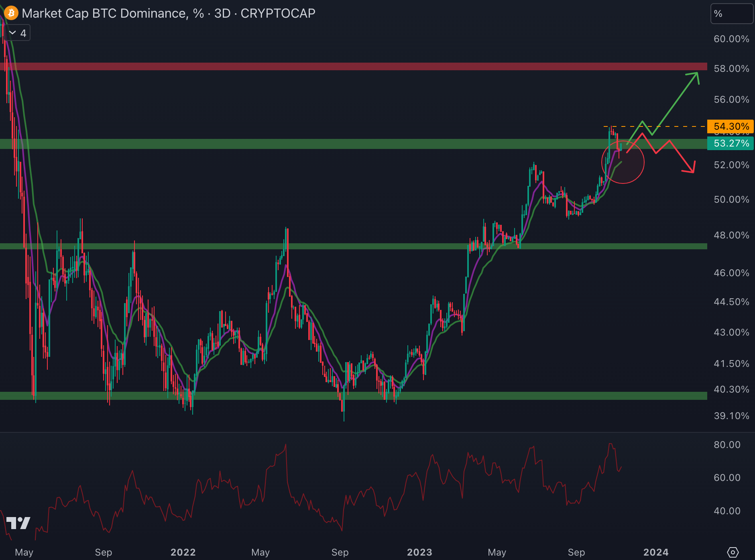Click the 2022 label on time axis
Viewport: 755px width, 560px height.
click(183, 552)
